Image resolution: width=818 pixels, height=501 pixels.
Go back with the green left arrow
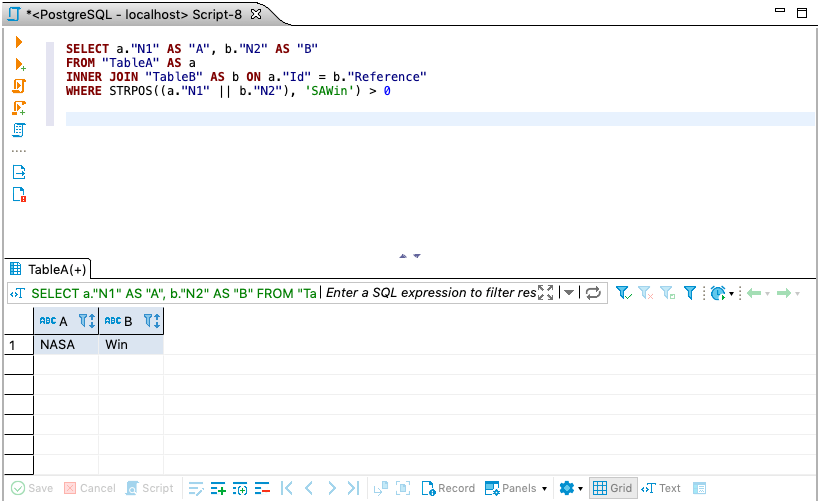point(754,293)
